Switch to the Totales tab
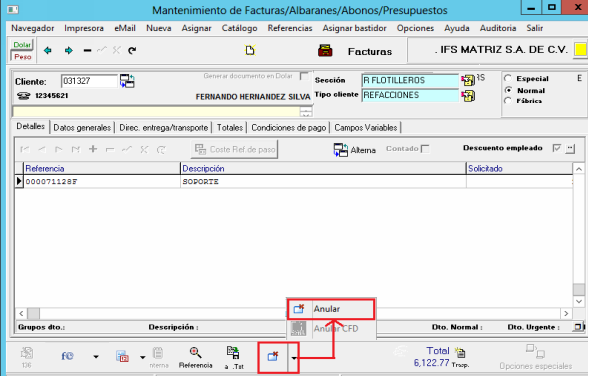This screenshot has height=377, width=591. click(230, 128)
